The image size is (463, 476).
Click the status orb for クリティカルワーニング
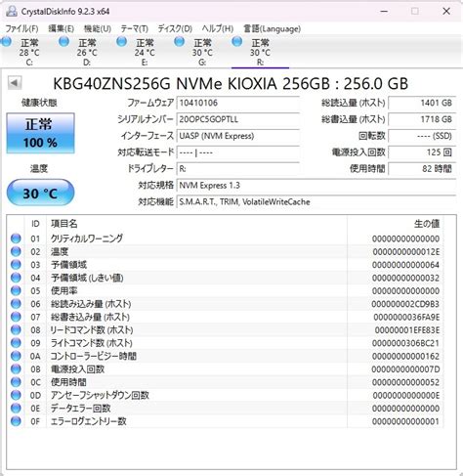click(16, 238)
